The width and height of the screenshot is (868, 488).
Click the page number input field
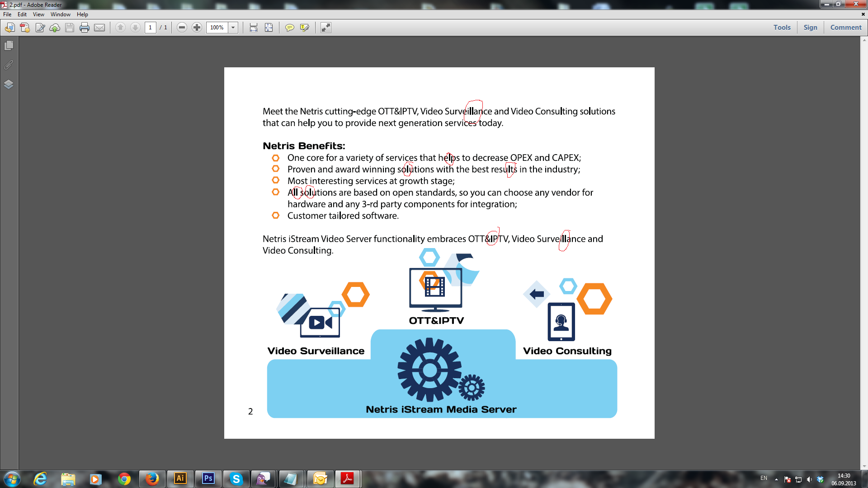coord(151,28)
